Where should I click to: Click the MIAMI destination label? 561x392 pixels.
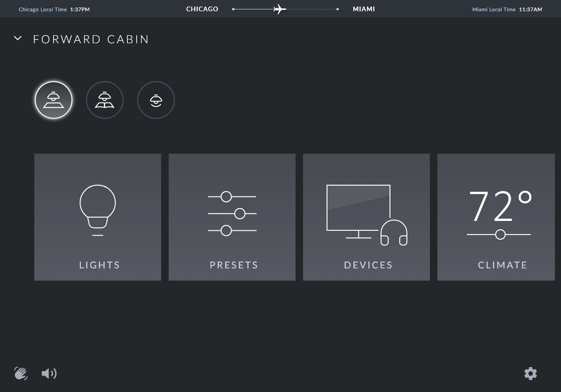pos(364,9)
